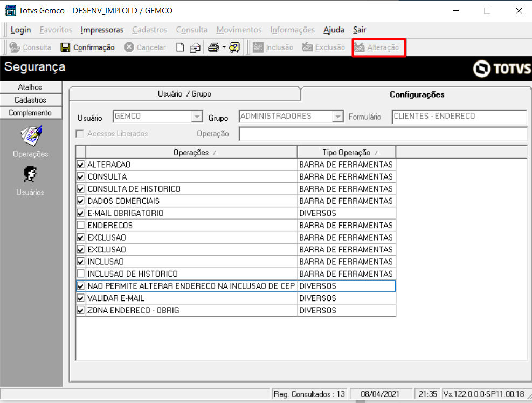This screenshot has height=403, width=532.
Task: Uncheck the ZONA ENDERECO - OBRIG checkbox
Action: [x=80, y=310]
